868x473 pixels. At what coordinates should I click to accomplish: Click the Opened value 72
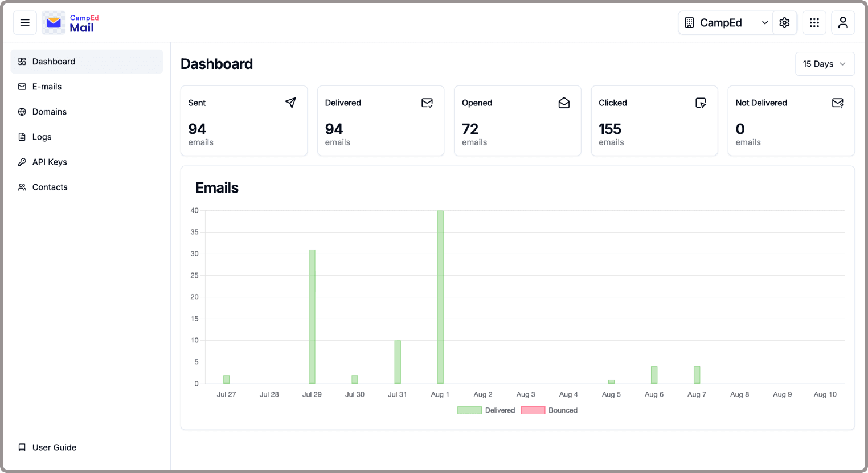pyautogui.click(x=470, y=129)
